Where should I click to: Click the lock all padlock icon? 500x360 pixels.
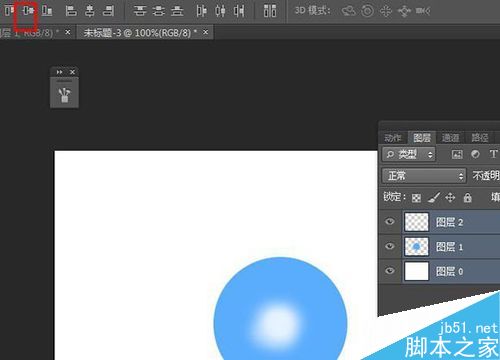[468, 198]
